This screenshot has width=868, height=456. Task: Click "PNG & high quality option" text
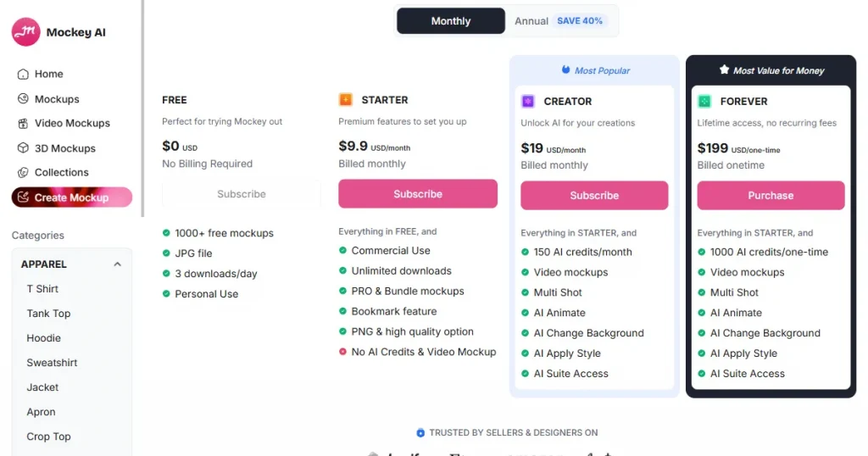click(413, 331)
